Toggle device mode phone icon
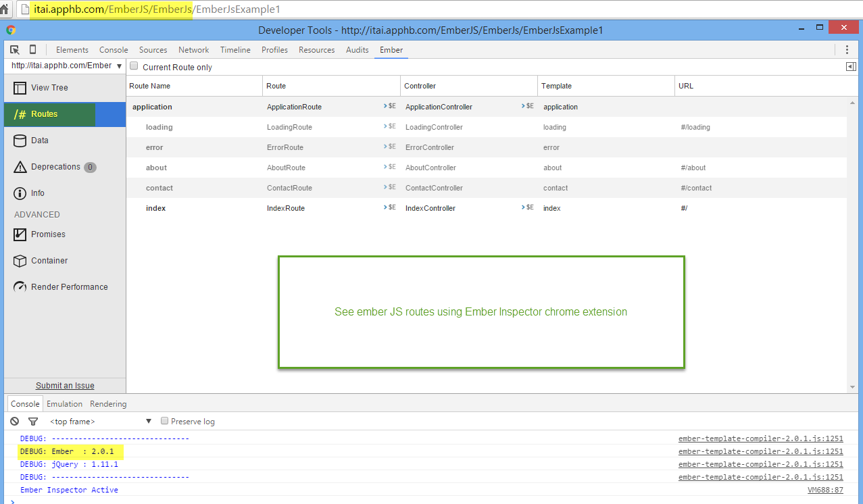This screenshot has height=504, width=863. click(x=32, y=50)
